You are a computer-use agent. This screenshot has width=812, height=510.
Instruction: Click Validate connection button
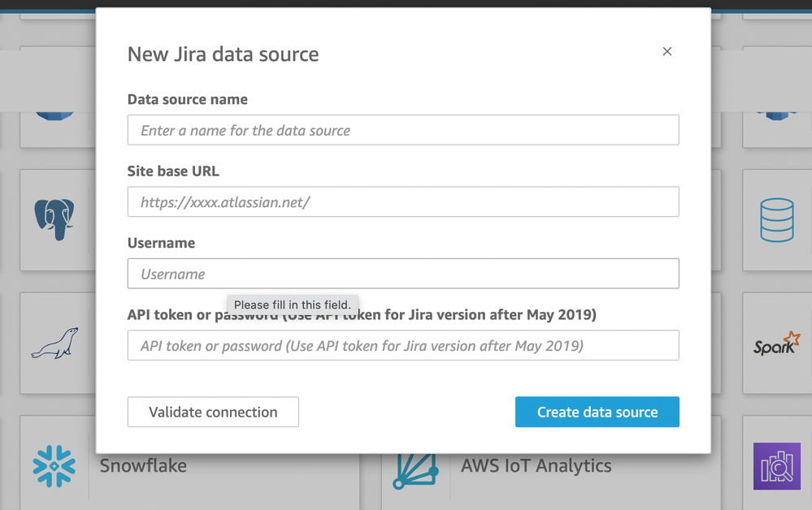point(213,412)
